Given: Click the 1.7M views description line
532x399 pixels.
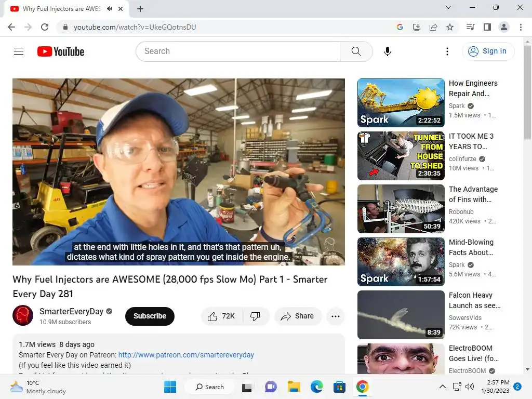Looking at the screenshot, I should [x=57, y=344].
